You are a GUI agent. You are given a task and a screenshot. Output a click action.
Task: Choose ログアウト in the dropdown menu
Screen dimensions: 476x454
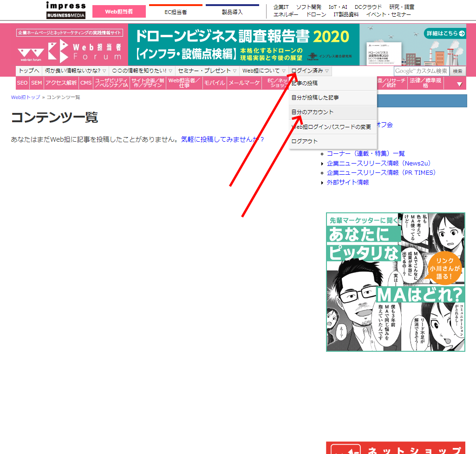point(304,141)
